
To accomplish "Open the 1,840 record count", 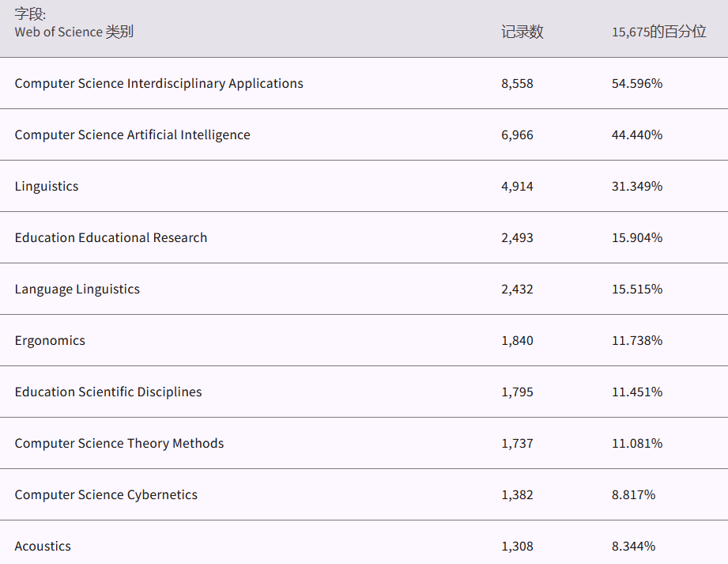I will tap(517, 340).
